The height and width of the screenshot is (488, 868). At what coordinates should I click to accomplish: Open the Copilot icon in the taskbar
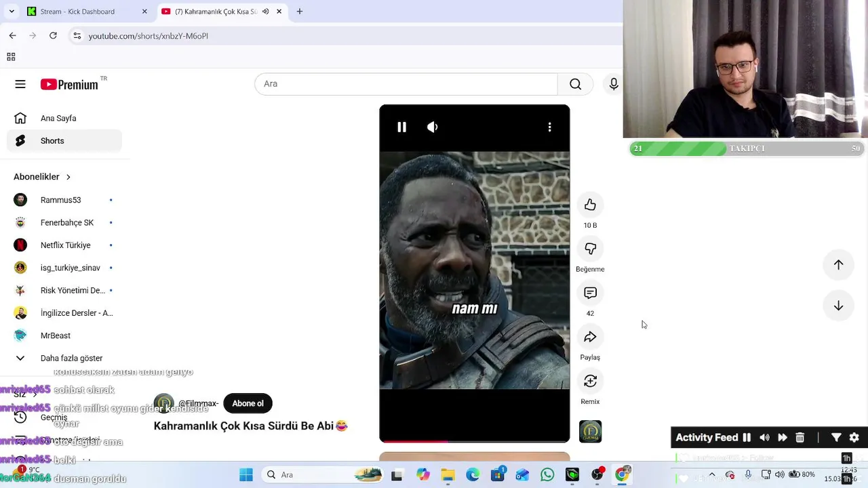pyautogui.click(x=423, y=474)
